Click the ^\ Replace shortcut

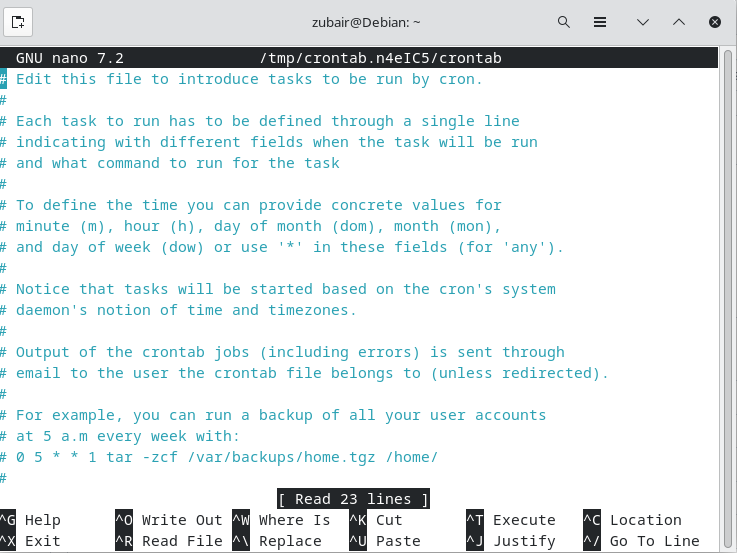coord(277,541)
